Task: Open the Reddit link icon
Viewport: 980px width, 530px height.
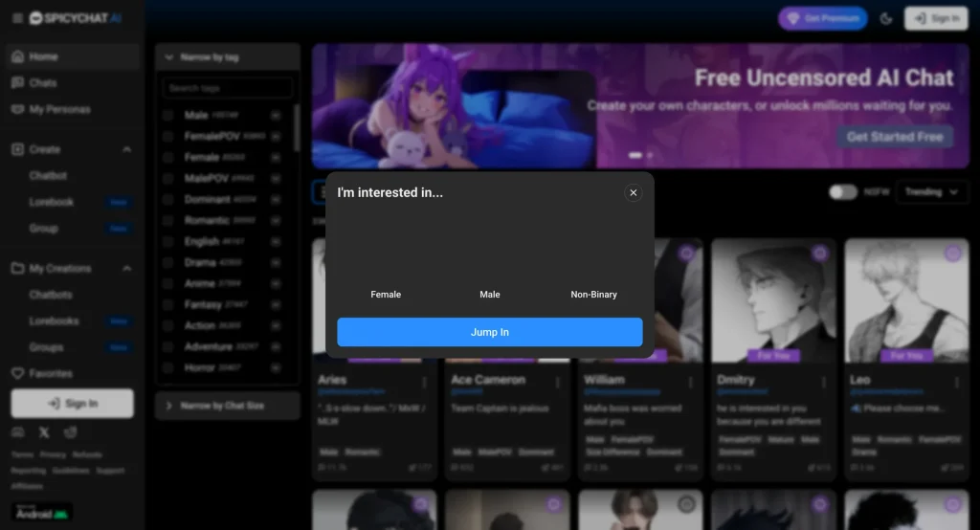Action: 71,432
